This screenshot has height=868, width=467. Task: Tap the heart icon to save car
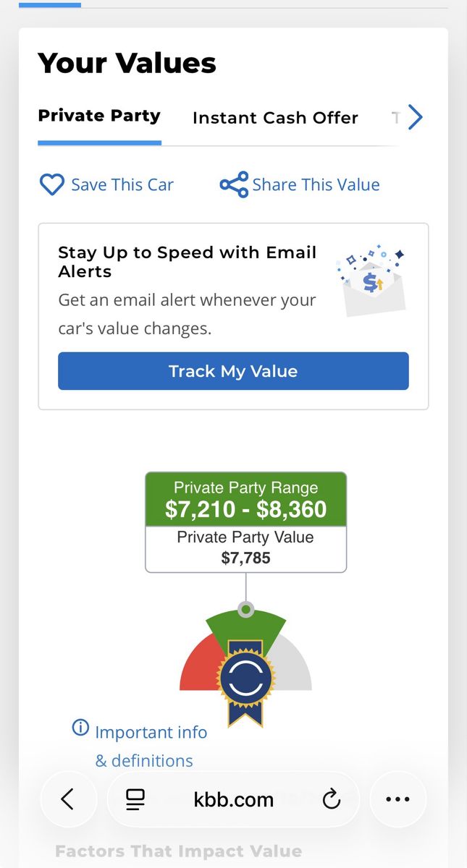(51, 184)
